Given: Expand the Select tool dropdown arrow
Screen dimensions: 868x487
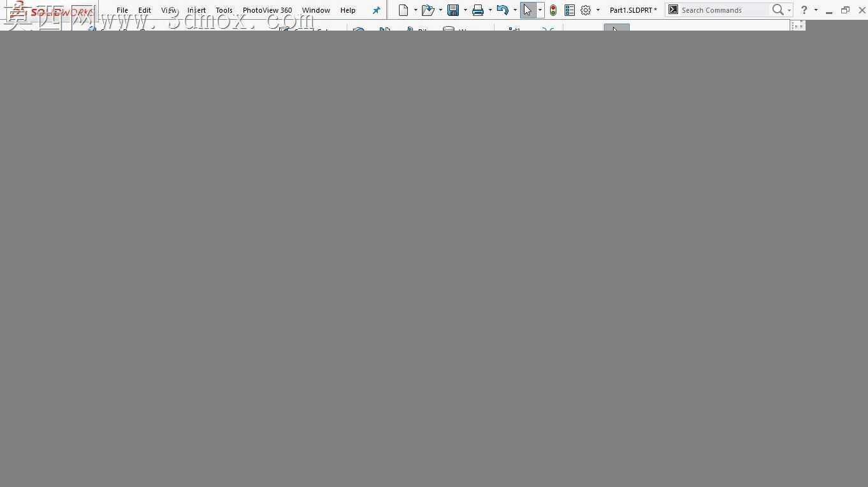Looking at the screenshot, I should pyautogui.click(x=540, y=10).
